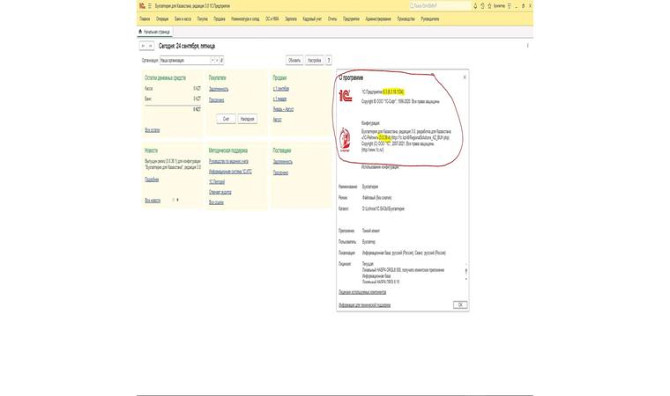This screenshot has width=670, height=396.
Task: Open the Производство menu section
Action: [x=406, y=19]
